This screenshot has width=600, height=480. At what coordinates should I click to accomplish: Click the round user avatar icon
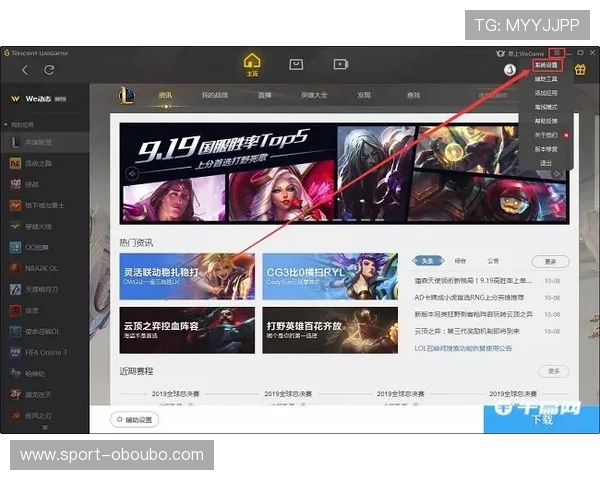point(510,70)
